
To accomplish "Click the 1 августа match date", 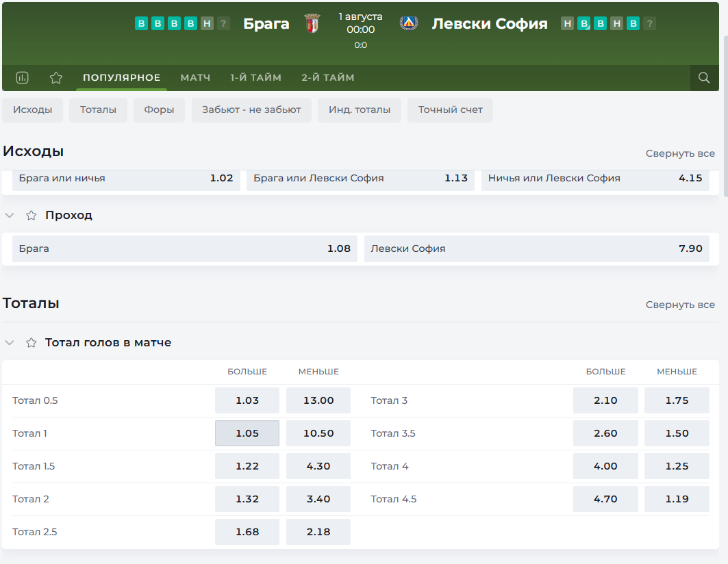I will [x=360, y=16].
